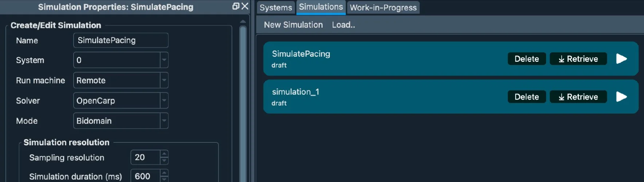Run the SimulatePacing simulation with play icon
Screen dimensions: 644x182
pyautogui.click(x=621, y=58)
